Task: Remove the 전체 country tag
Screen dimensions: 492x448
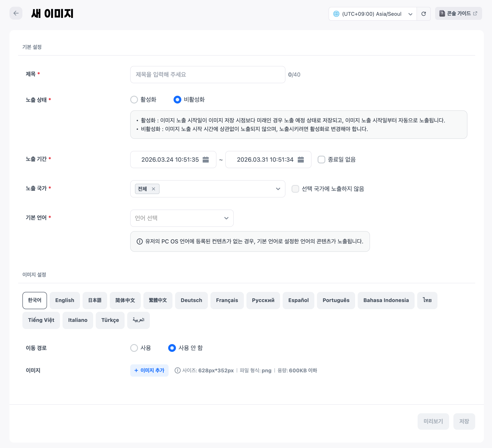Action: (154, 189)
